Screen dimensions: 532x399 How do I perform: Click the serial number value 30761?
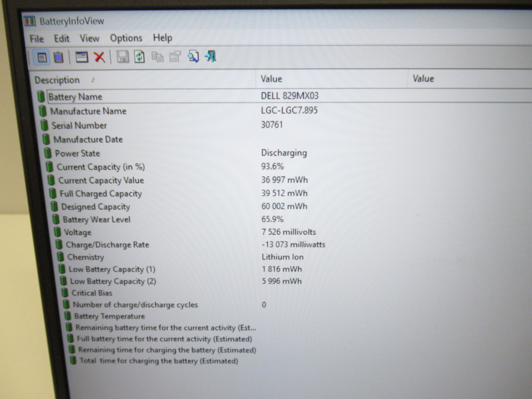272,125
